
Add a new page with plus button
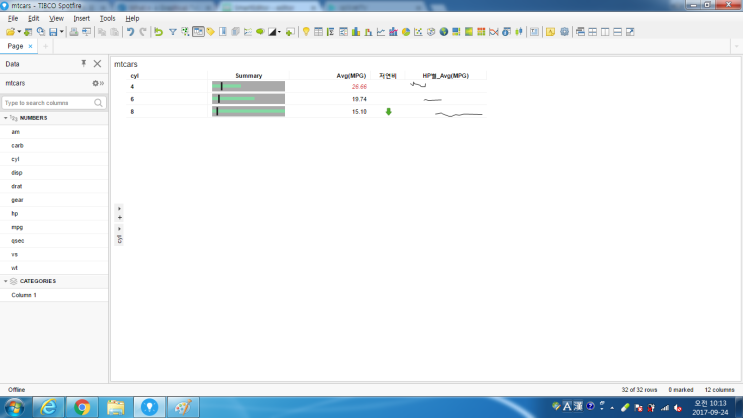click(x=44, y=46)
